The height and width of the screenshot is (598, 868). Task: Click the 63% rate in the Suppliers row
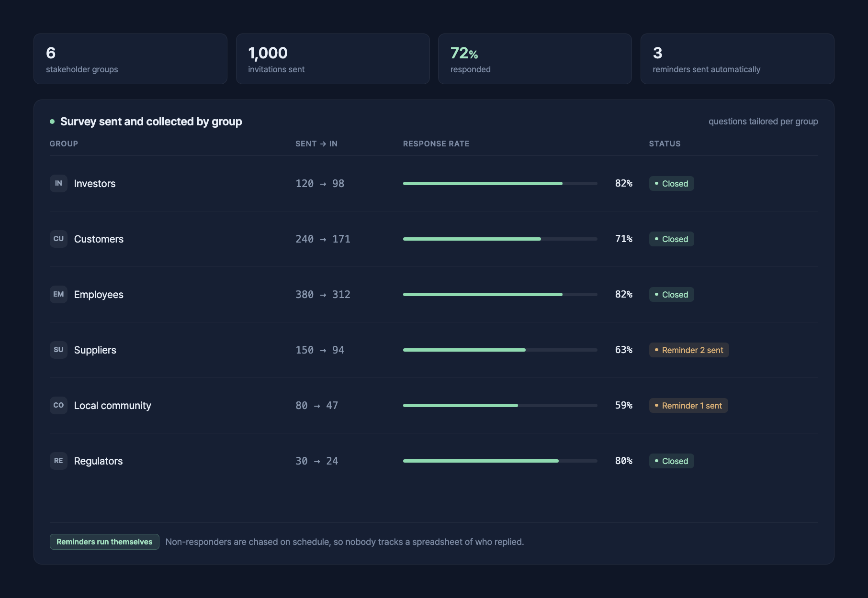[x=624, y=350]
